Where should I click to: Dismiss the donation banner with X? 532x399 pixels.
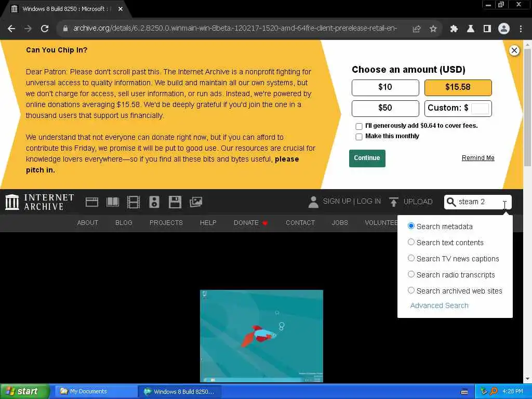[514, 50]
